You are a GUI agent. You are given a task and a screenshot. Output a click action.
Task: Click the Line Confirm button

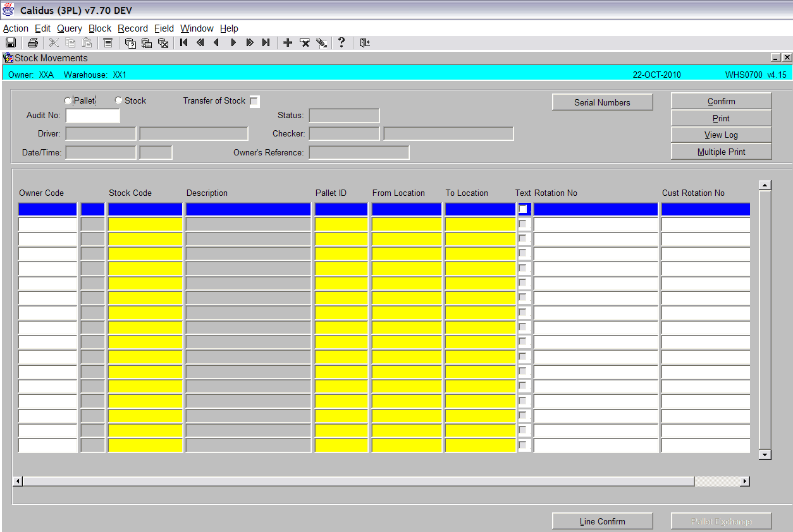coord(602,521)
